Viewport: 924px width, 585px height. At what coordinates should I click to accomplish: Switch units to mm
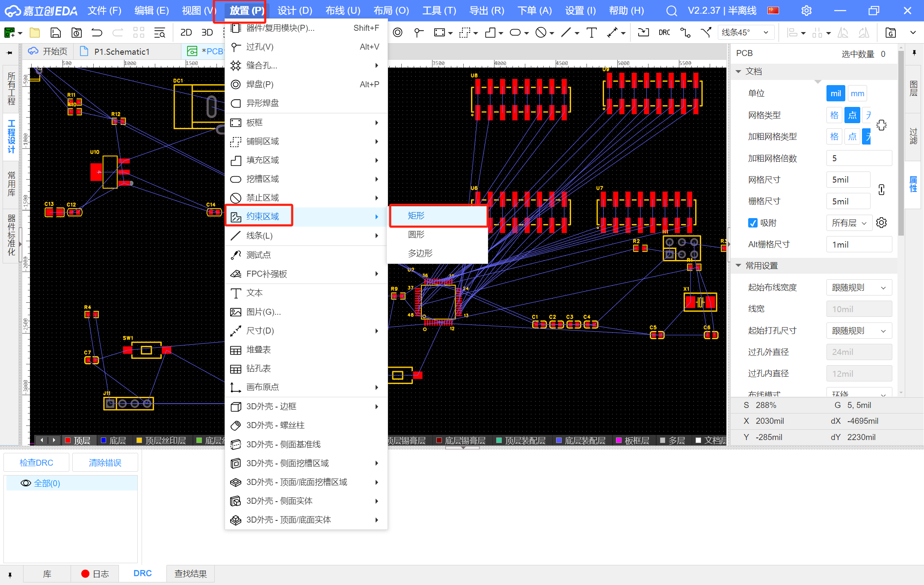[x=857, y=94]
